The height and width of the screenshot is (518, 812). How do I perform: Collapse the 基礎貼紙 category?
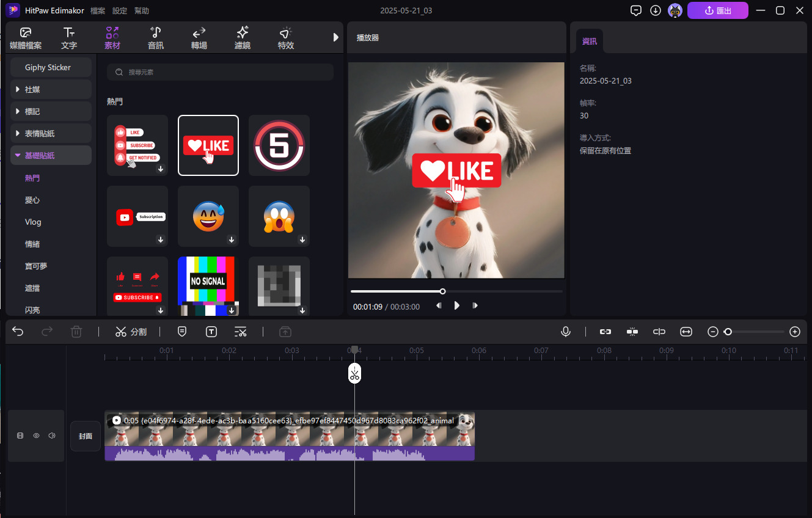(x=51, y=155)
